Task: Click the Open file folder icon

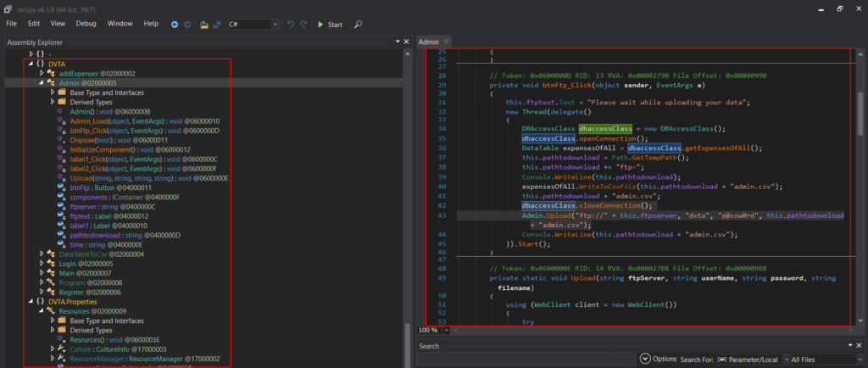Action: pos(204,25)
